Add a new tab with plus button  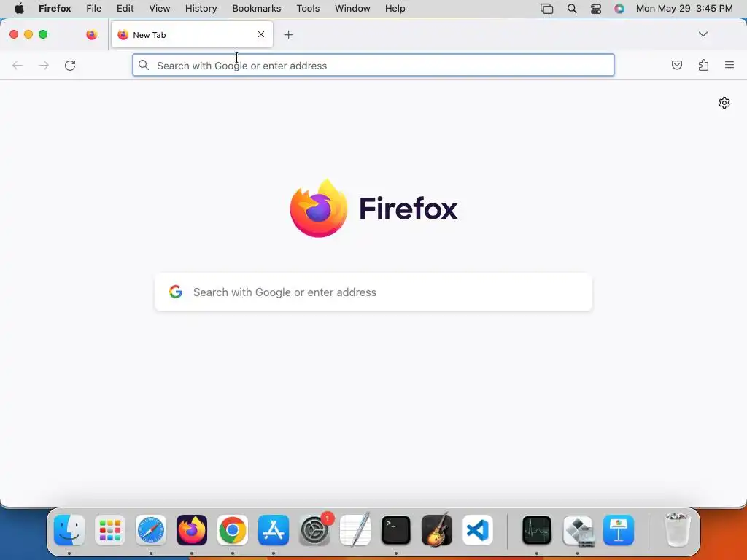pos(288,35)
